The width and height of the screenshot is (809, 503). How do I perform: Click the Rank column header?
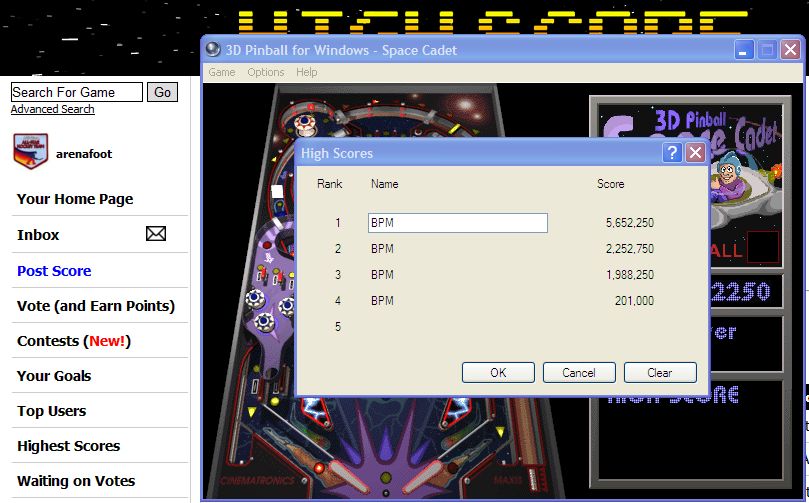pos(330,184)
